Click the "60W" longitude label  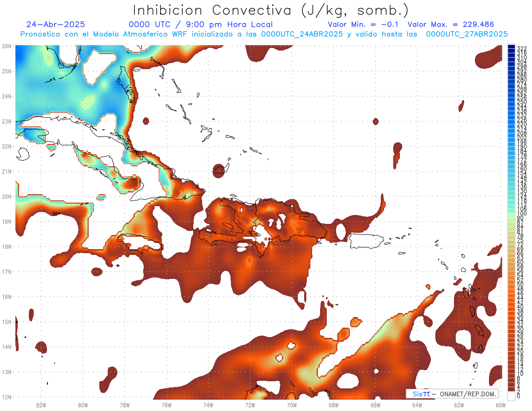(x=501, y=405)
